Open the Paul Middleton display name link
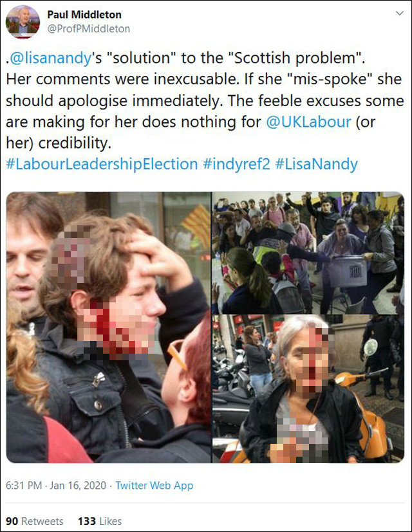This screenshot has height=532, width=412. pos(84,15)
